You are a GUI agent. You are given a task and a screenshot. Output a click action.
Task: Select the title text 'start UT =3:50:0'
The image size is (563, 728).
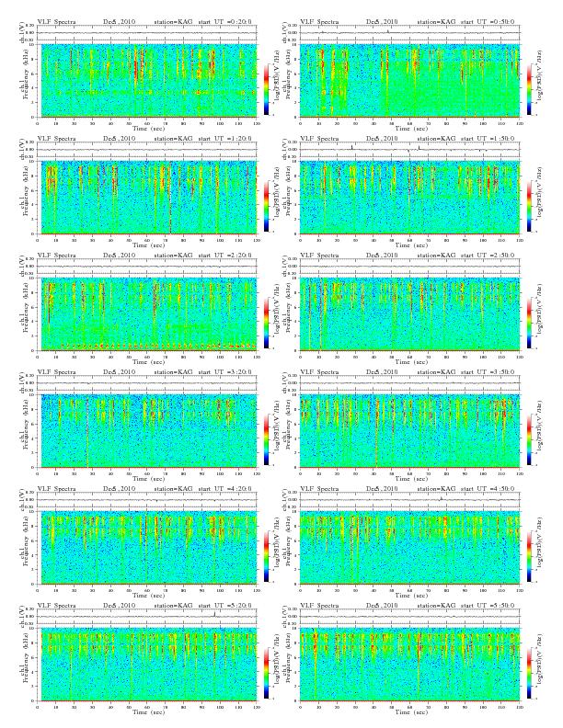click(x=488, y=372)
